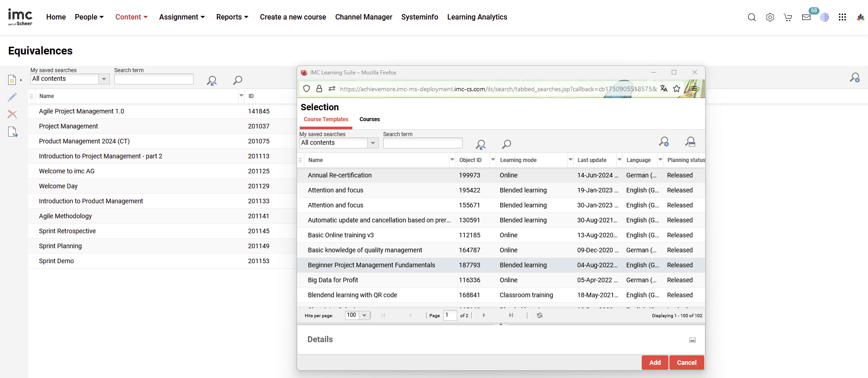Click the Search term field in Selection dialog
The width and height of the screenshot is (868, 378).
[422, 143]
